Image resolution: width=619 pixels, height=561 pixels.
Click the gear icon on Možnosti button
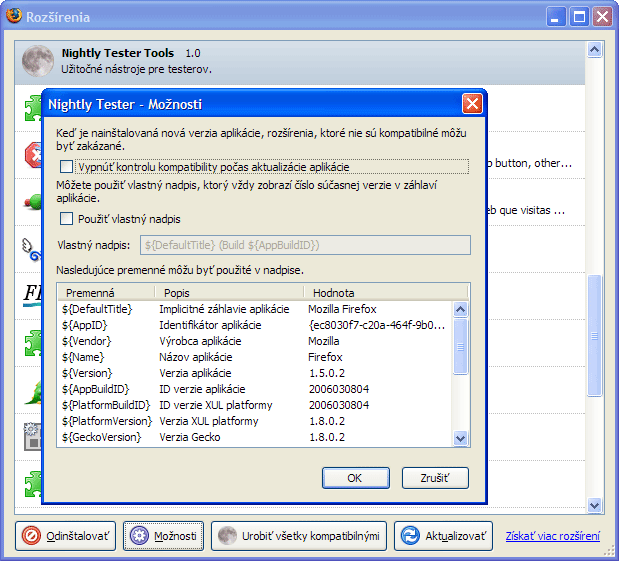139,536
